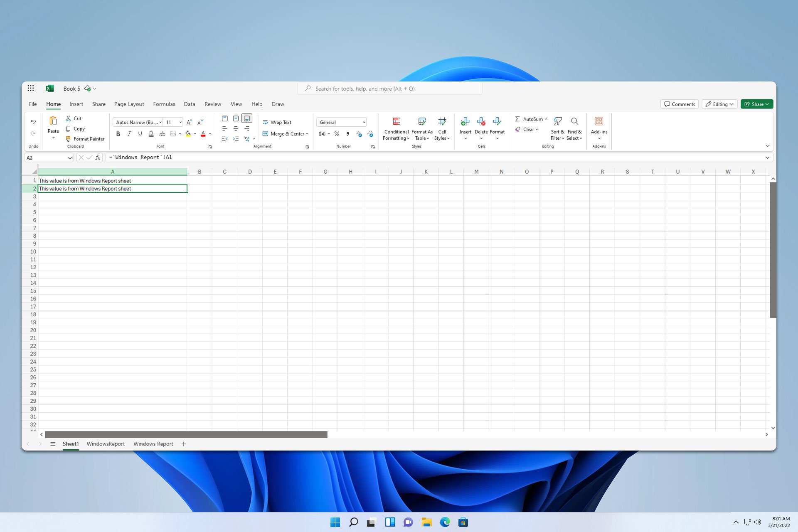Toggle Double Underline formatting
The height and width of the screenshot is (532, 798).
(x=151, y=134)
